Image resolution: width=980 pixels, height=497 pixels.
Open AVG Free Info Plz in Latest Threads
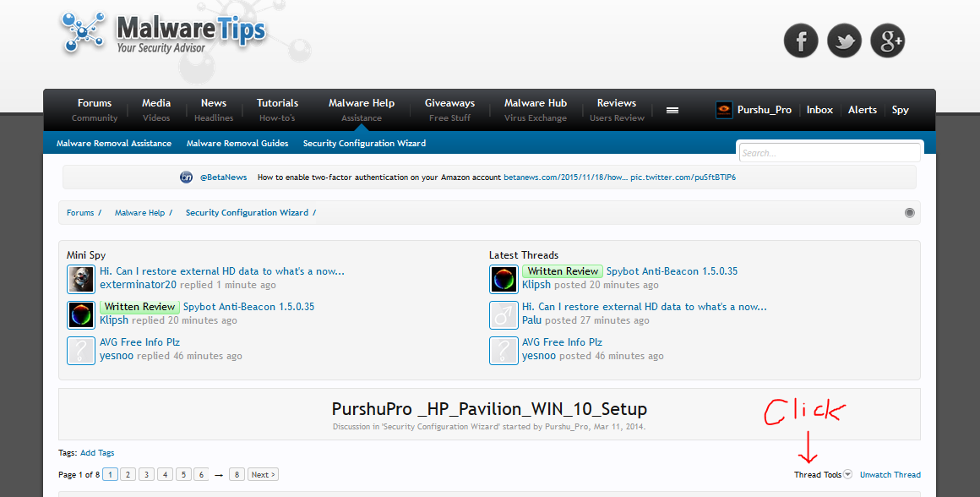click(x=563, y=342)
